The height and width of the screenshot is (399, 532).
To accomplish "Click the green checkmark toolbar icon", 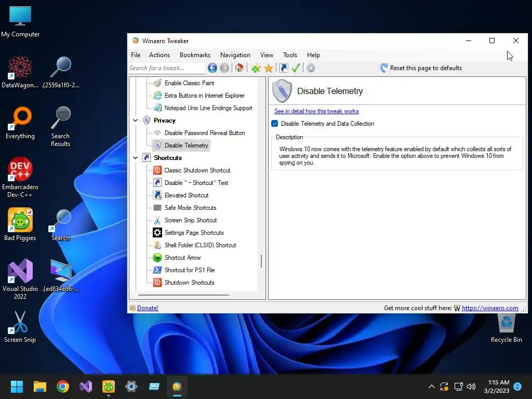I will pyautogui.click(x=296, y=68).
